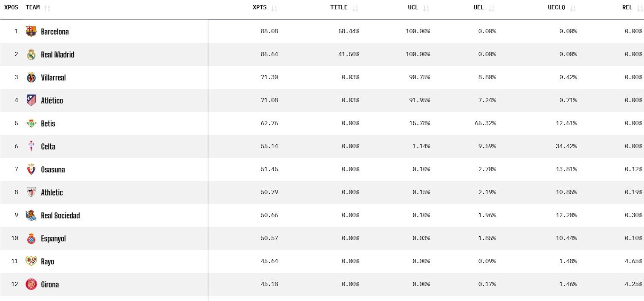
Task: Click the Barcelona club crest icon
Action: coord(31,32)
